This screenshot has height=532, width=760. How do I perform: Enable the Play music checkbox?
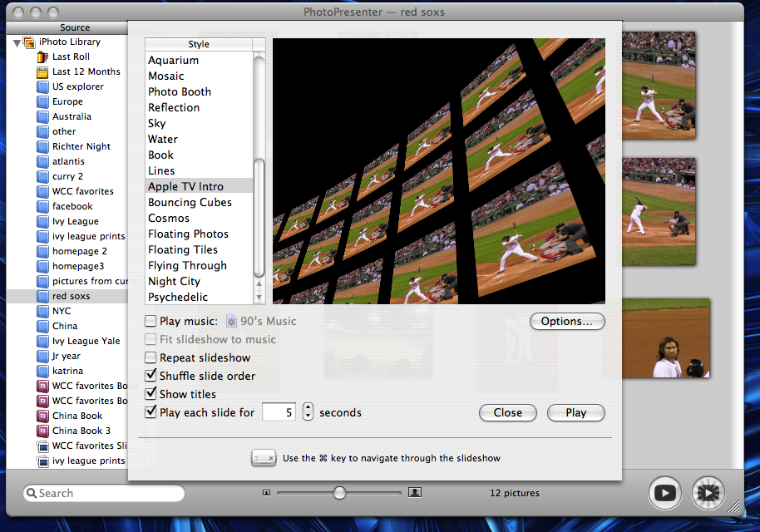[151, 321]
